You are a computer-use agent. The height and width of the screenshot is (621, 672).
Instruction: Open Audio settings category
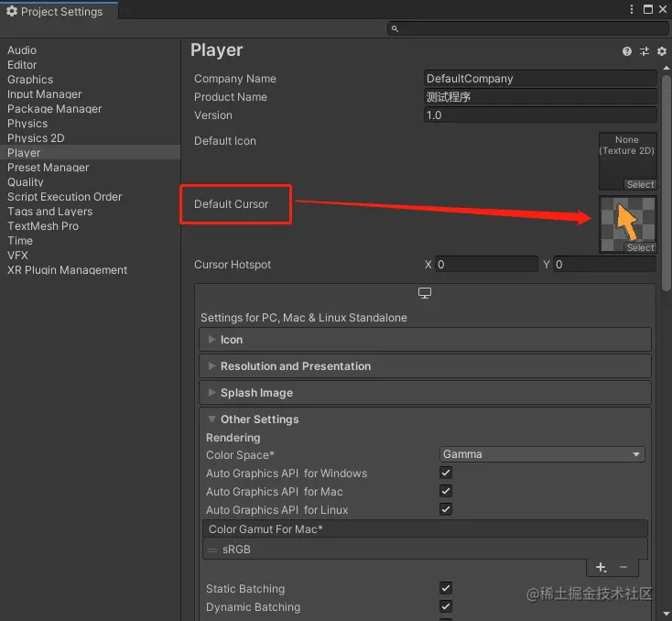[90, 50]
